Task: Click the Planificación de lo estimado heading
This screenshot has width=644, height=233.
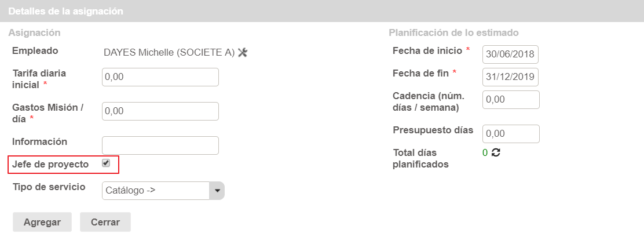Action: 453,32
